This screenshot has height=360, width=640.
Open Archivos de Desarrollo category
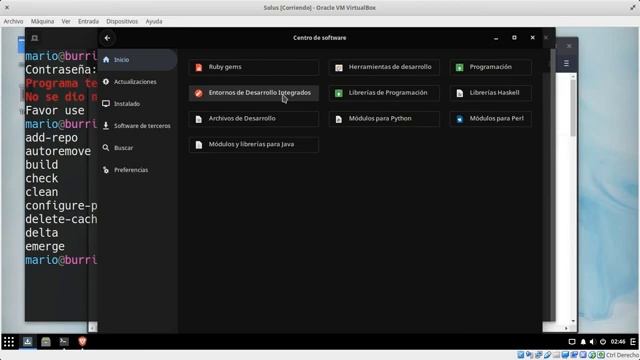[253, 119]
